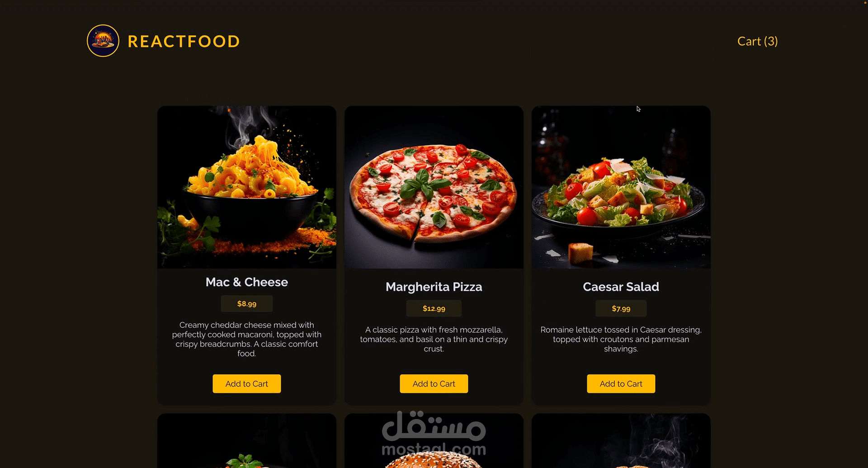The width and height of the screenshot is (868, 468).
Task: Click the Mac & Cheese description text
Action: coord(247,339)
